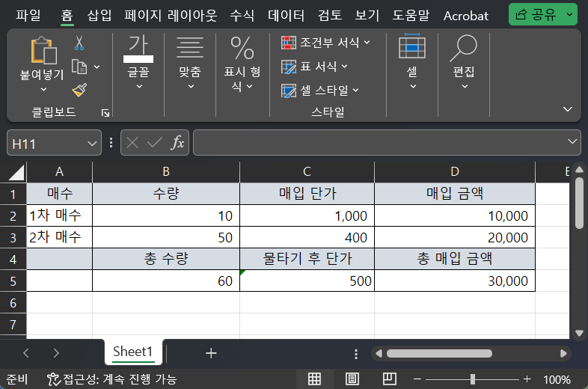The image size is (588, 389).
Task: Open the 글꼴 font group
Action: (138, 63)
